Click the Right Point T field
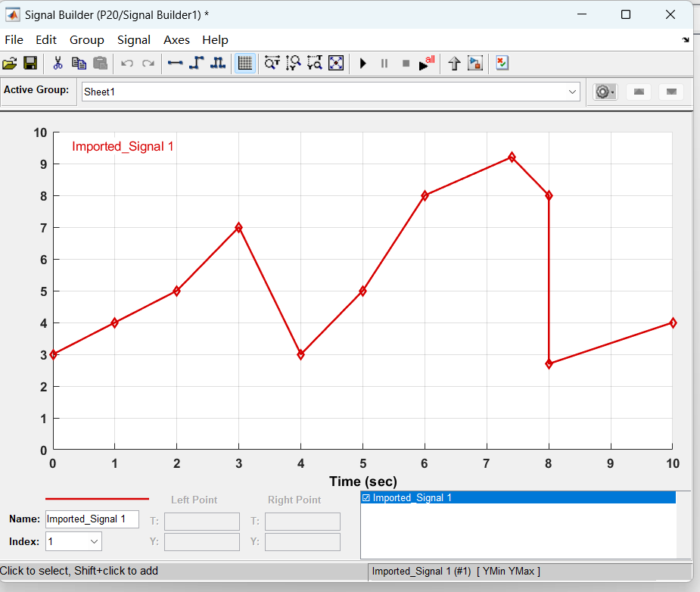The width and height of the screenshot is (700, 592). click(x=302, y=522)
